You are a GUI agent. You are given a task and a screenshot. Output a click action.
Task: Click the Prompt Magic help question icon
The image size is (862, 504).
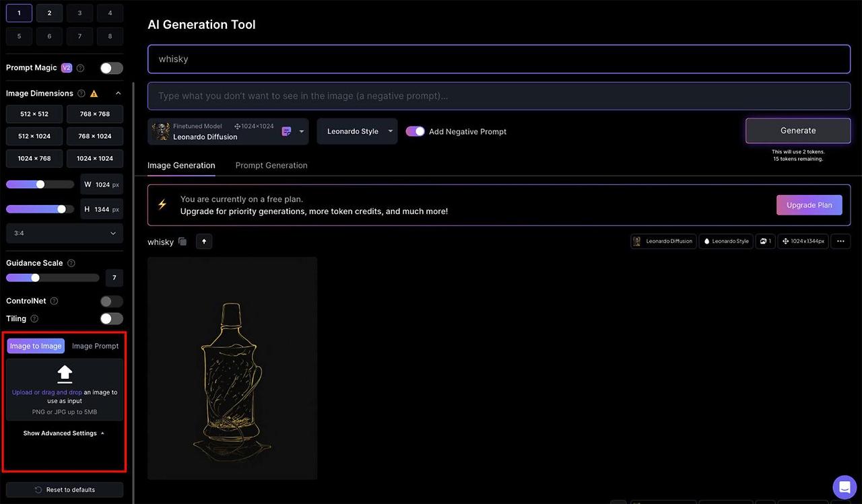[x=80, y=68]
